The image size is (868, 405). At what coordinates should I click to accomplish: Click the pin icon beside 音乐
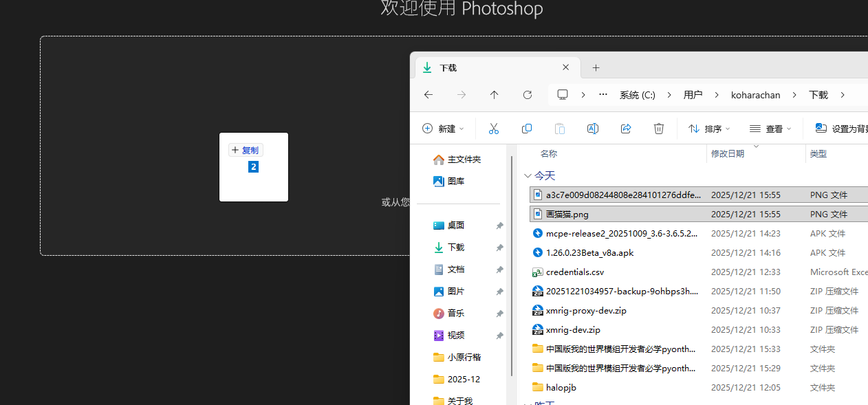pos(500,314)
